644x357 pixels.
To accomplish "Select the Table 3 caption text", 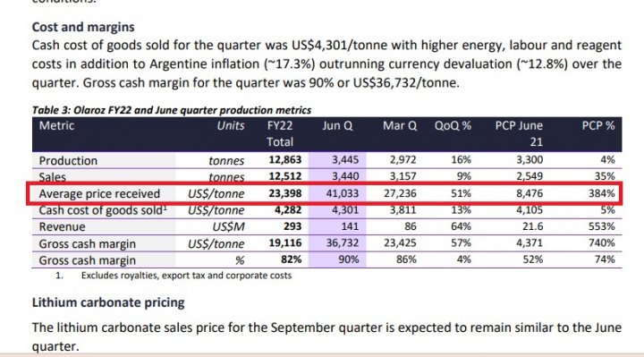I will [x=172, y=110].
